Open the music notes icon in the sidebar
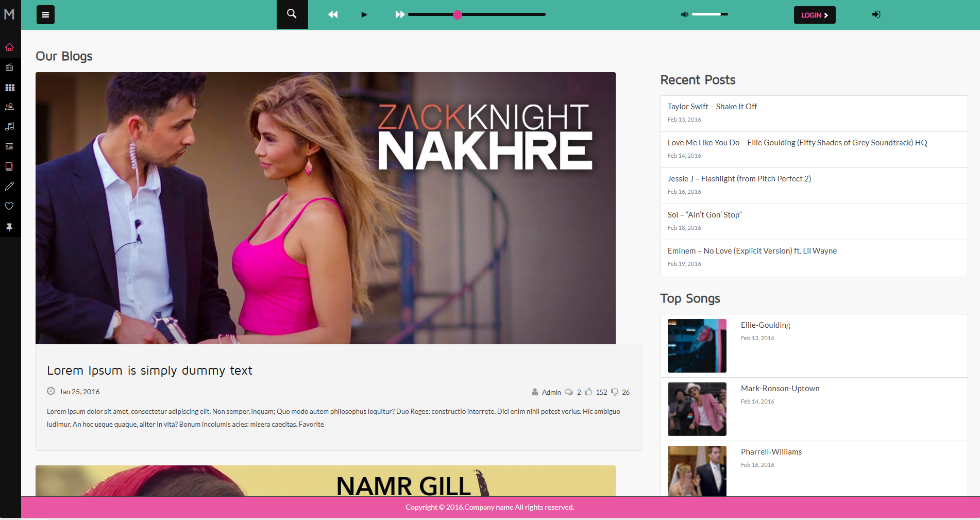 [x=9, y=127]
